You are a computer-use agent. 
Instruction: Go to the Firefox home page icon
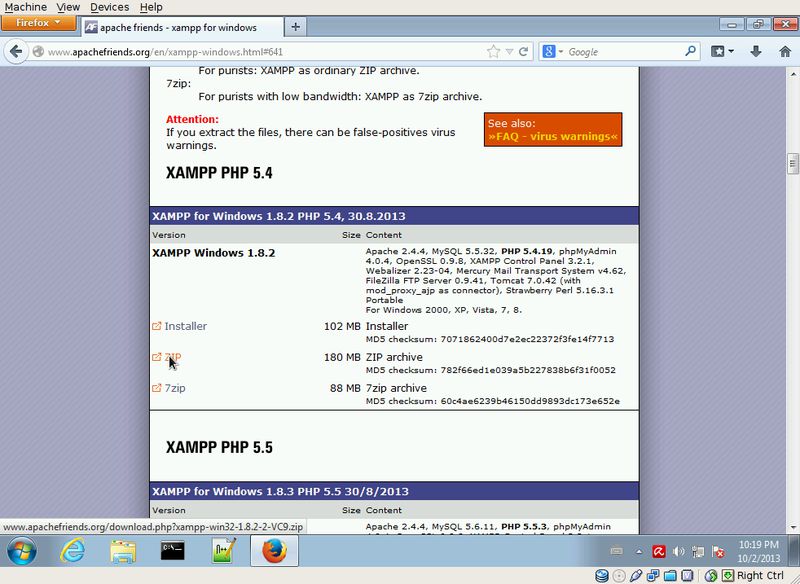(x=783, y=51)
